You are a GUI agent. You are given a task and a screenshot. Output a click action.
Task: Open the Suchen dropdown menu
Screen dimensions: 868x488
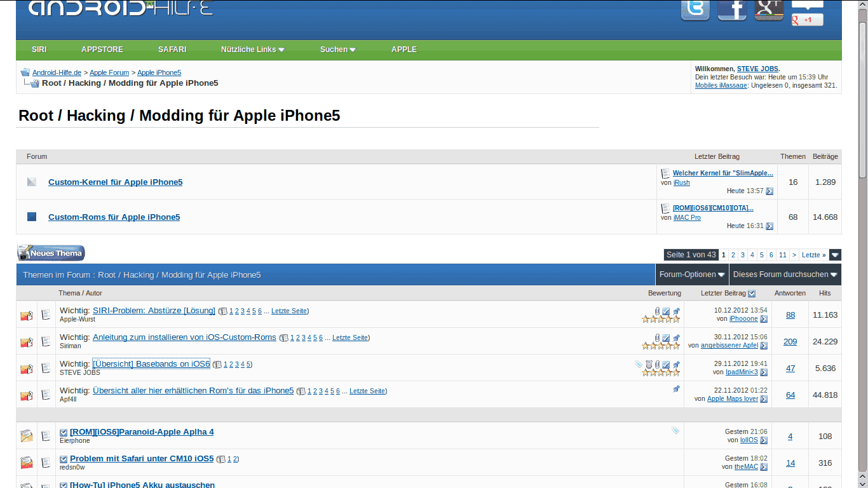coord(337,50)
